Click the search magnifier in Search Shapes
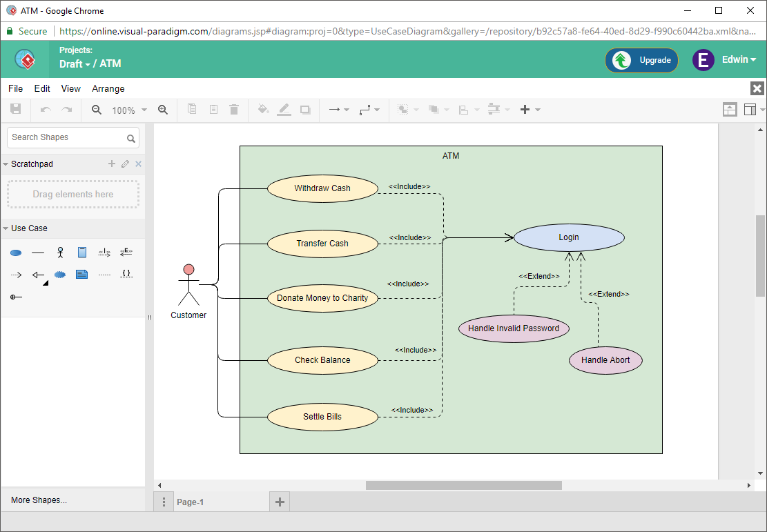Screen dimensions: 767x532 [x=130, y=139]
